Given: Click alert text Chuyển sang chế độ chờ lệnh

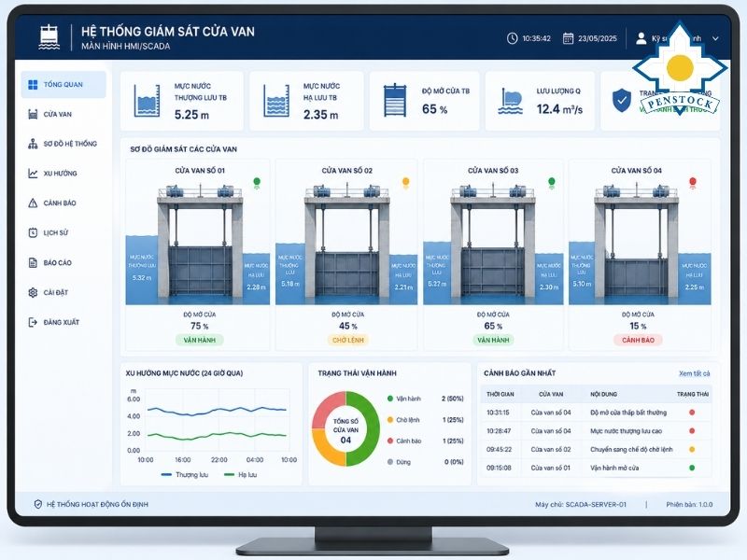Looking at the screenshot, I should (x=631, y=450).
